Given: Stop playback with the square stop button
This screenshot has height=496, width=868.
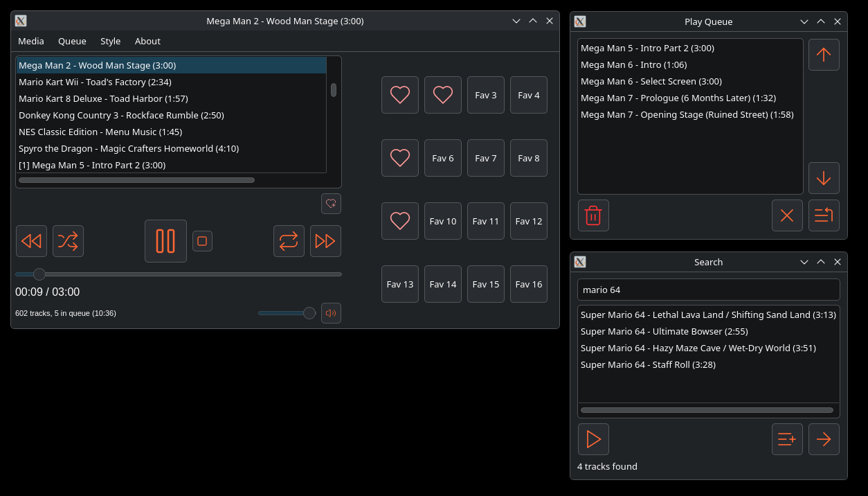Looking at the screenshot, I should tap(202, 241).
